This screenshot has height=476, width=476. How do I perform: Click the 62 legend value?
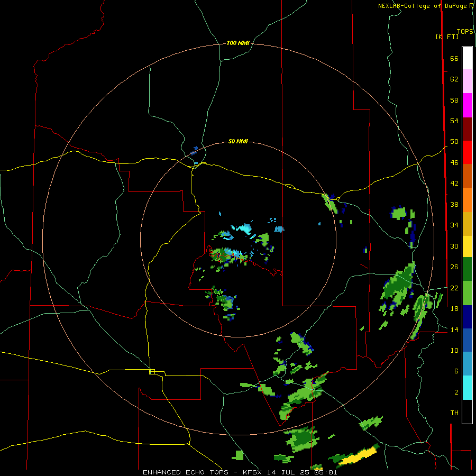454,79
